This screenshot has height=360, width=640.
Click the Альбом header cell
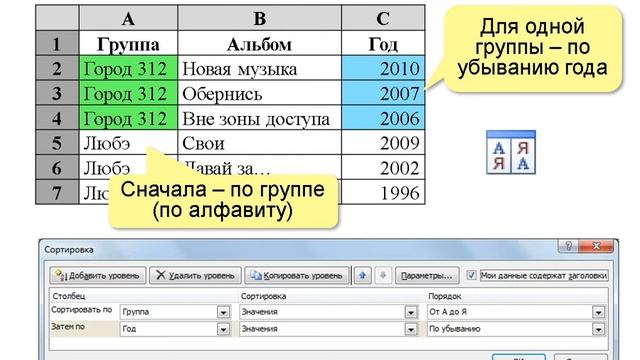coord(260,43)
